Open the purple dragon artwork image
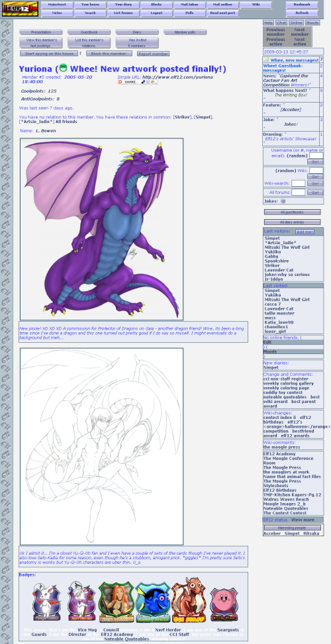The width and height of the screenshot is (331, 644). coord(101,229)
